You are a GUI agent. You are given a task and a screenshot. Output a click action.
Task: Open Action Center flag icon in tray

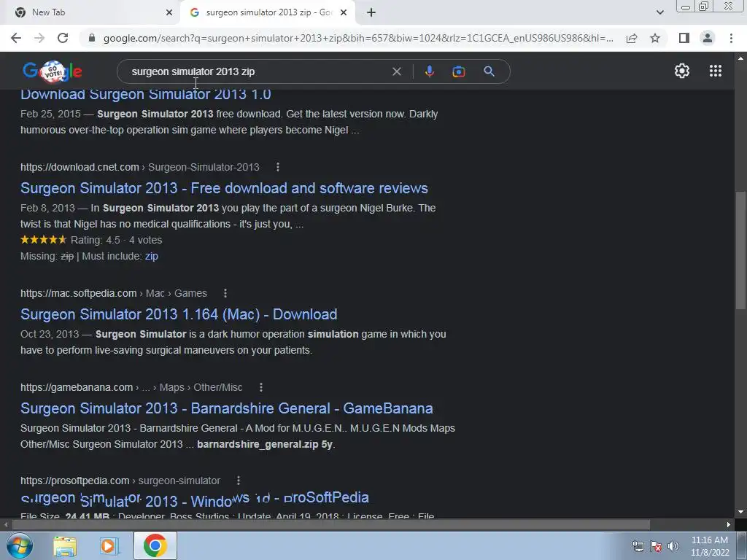click(x=656, y=547)
